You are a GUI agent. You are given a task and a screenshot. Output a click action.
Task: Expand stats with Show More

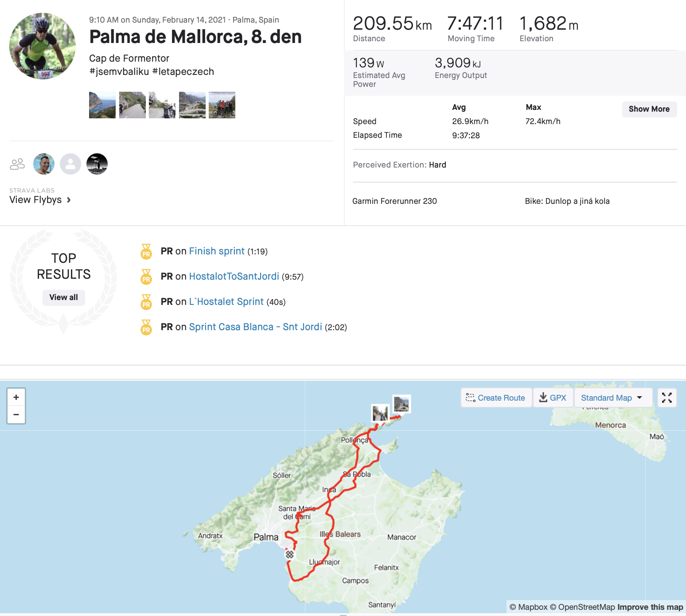[649, 109]
